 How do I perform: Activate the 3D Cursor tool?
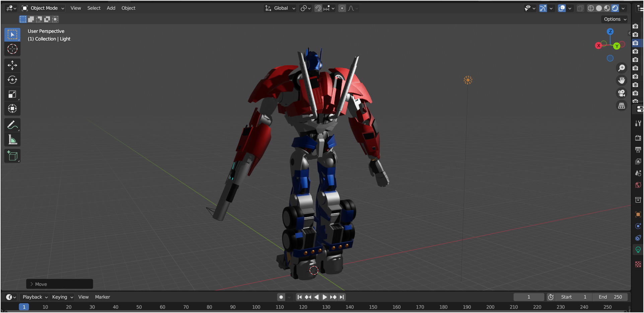coord(12,49)
